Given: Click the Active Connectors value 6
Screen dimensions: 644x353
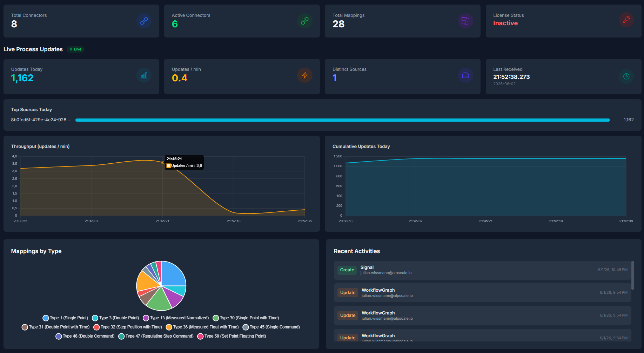Looking at the screenshot, I should pos(175,24).
